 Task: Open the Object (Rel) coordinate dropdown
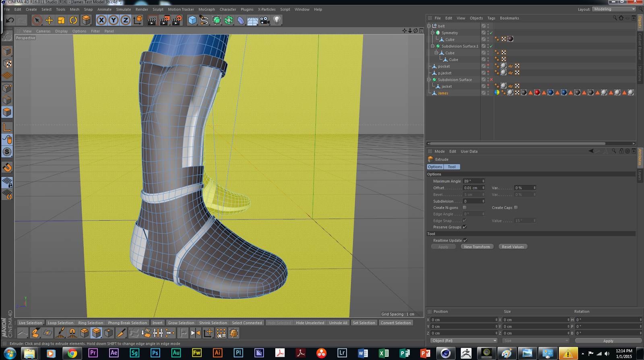coord(463,341)
